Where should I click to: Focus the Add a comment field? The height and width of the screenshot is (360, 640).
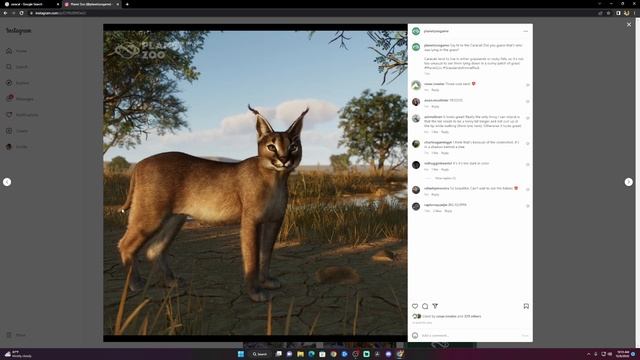coord(469,336)
